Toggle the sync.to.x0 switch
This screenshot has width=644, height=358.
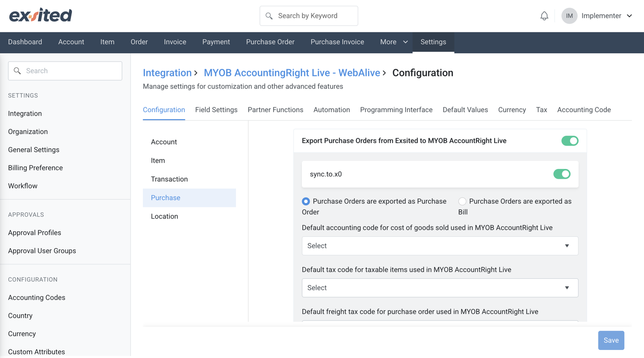tap(562, 174)
